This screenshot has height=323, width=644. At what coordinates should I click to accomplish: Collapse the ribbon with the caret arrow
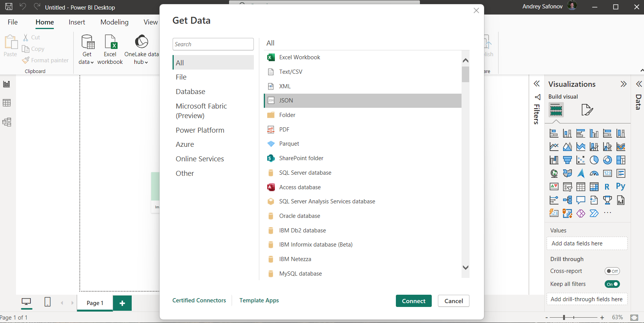[x=641, y=71]
